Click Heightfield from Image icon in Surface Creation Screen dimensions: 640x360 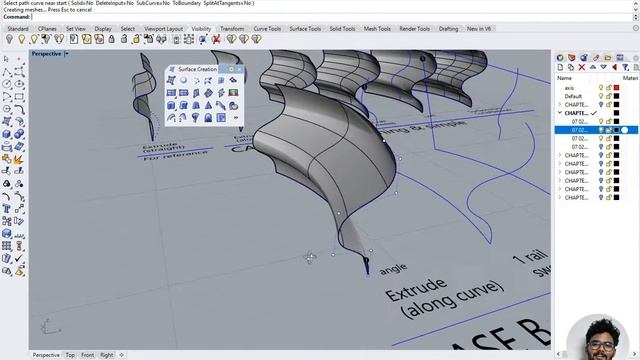click(x=233, y=93)
